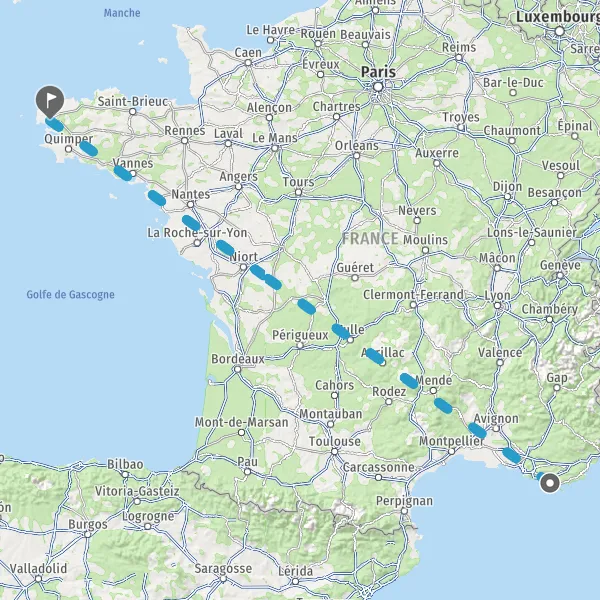Click the Bilbao city marker
The width and height of the screenshot is (600, 600).
(x=125, y=474)
